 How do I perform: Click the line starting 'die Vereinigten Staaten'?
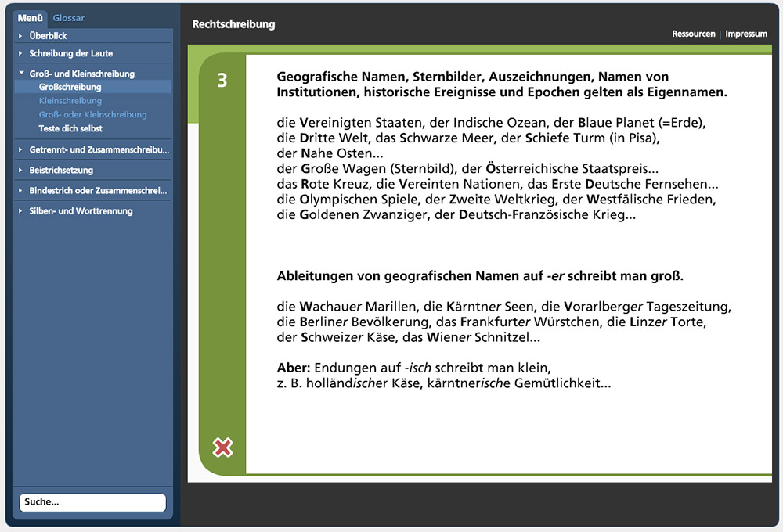492,123
